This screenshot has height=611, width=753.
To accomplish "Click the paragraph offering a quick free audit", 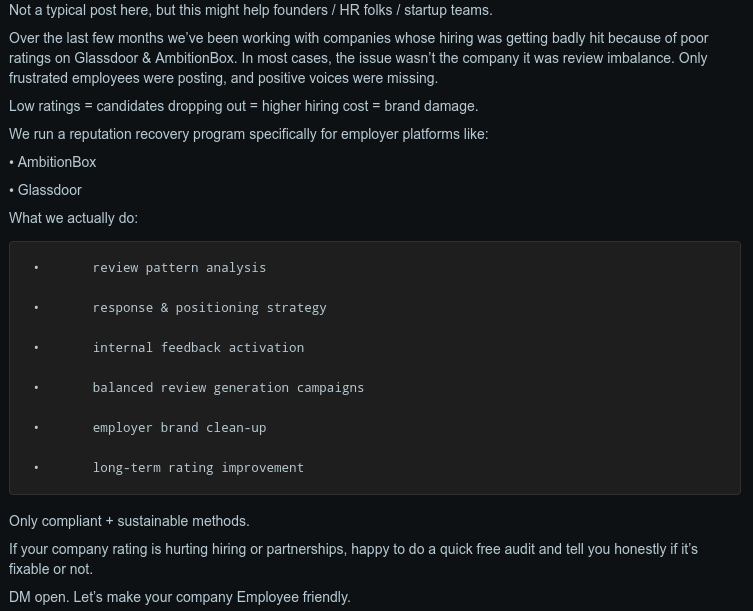I will (353, 559).
